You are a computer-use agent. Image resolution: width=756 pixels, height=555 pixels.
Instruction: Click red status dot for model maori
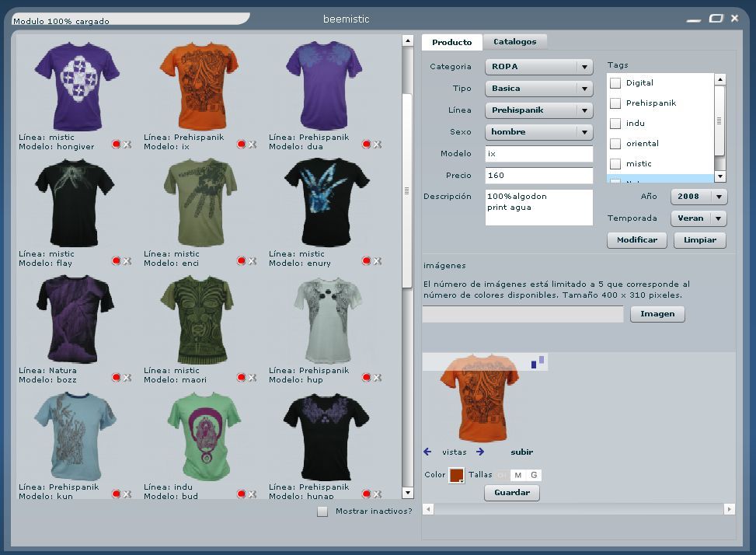[x=242, y=378]
